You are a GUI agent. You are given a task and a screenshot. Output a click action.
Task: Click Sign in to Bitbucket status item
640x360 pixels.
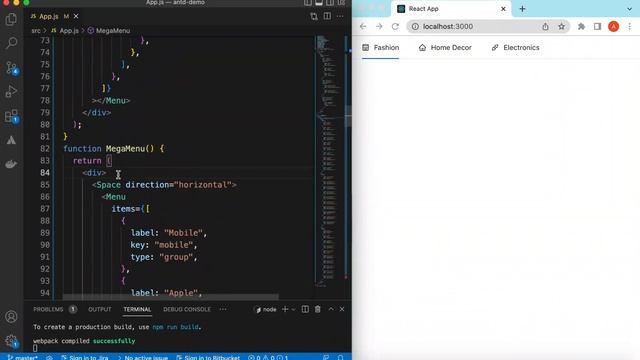(208, 357)
